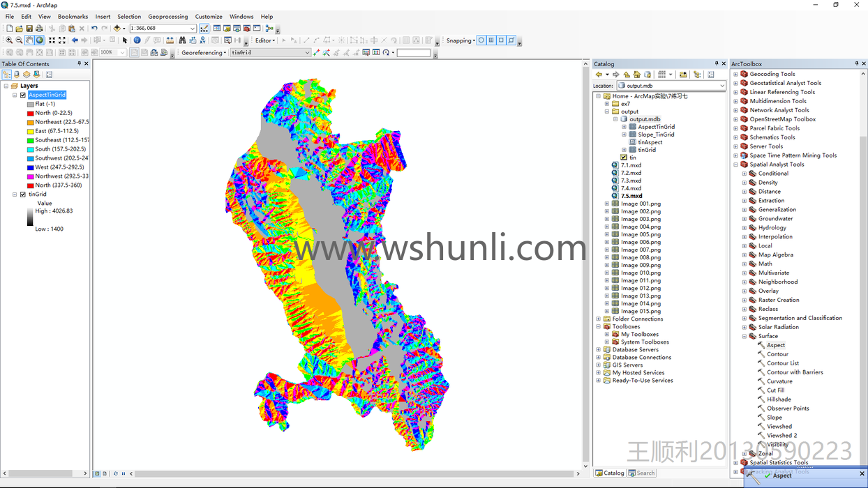Expand the Hydrology toolset
Viewport: 868px width, 488px height.
click(x=744, y=228)
